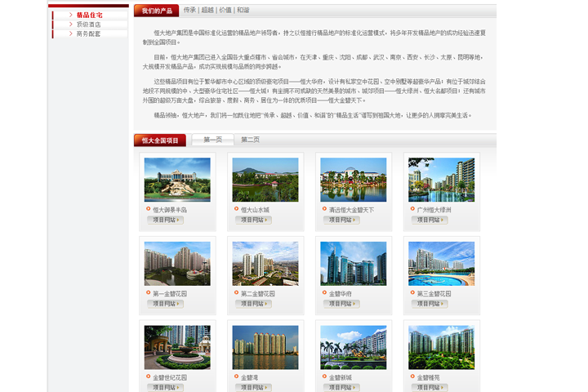Click the 我们的产品 header tab
Image resolution: width=588 pixels, height=392 pixels.
point(156,11)
